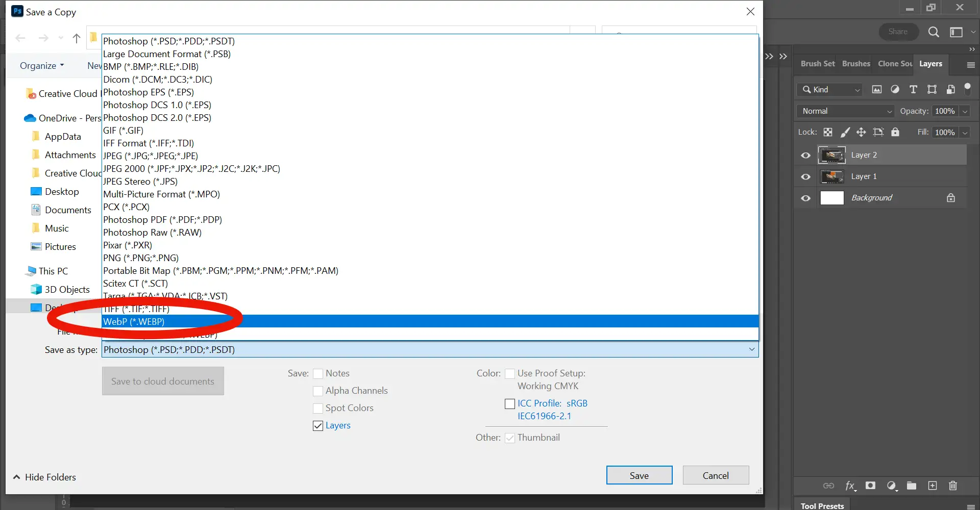Uncheck the Layers checkbox
The width and height of the screenshot is (980, 510).
(x=318, y=426)
